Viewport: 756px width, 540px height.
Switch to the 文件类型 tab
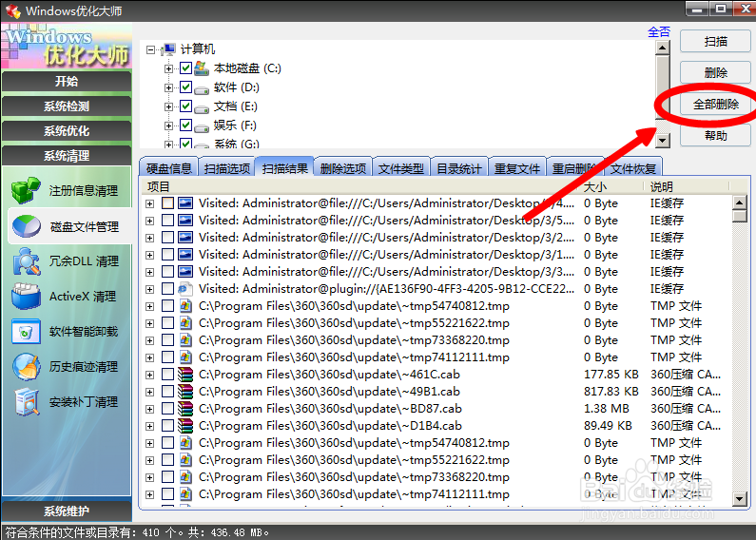tap(400, 168)
